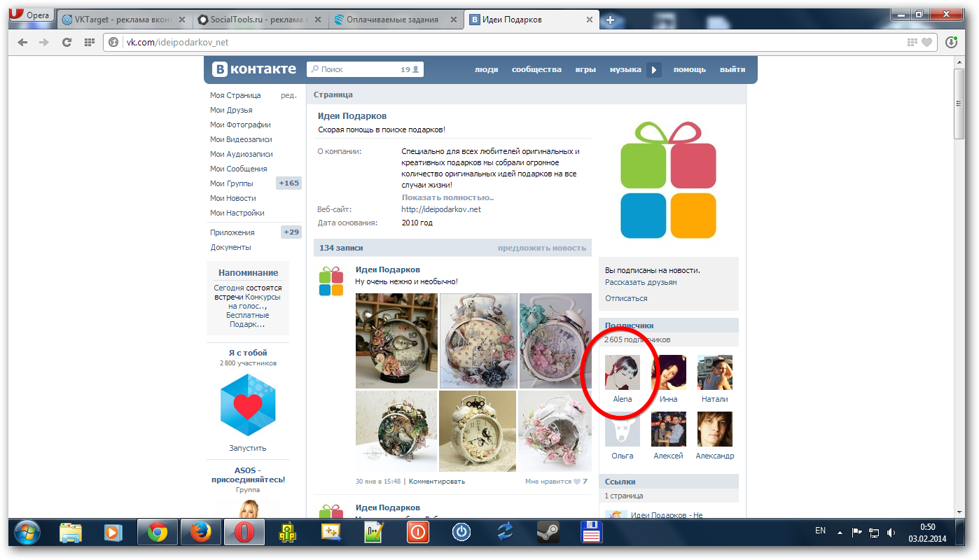The width and height of the screenshot is (979, 560).
Task: Open the clear globe clock with pink roses photo
Action: [555, 431]
